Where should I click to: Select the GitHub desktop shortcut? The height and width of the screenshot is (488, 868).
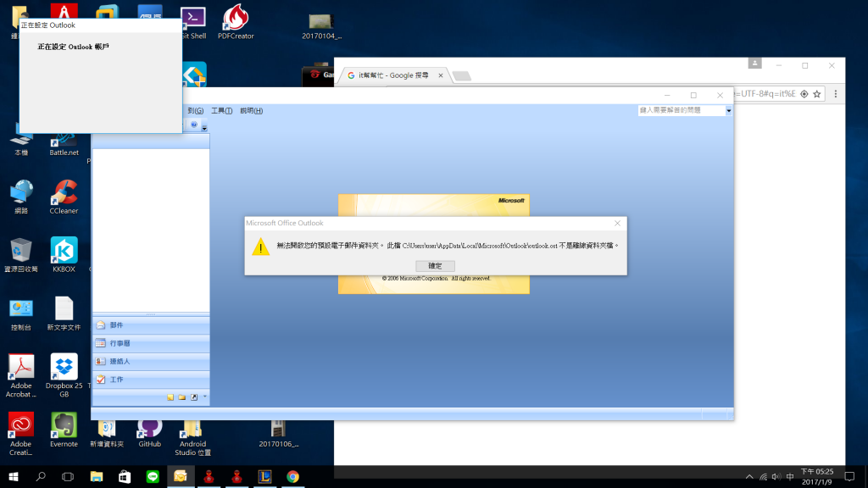pos(149,435)
